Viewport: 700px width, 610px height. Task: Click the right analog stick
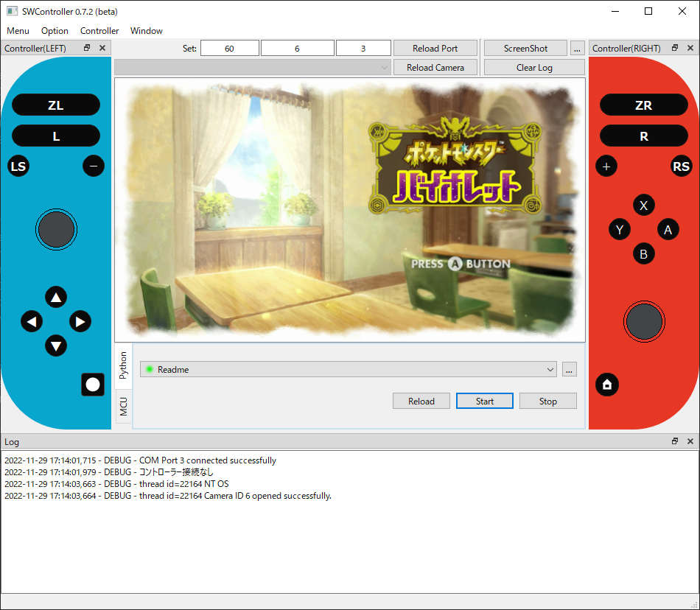pyautogui.click(x=644, y=321)
